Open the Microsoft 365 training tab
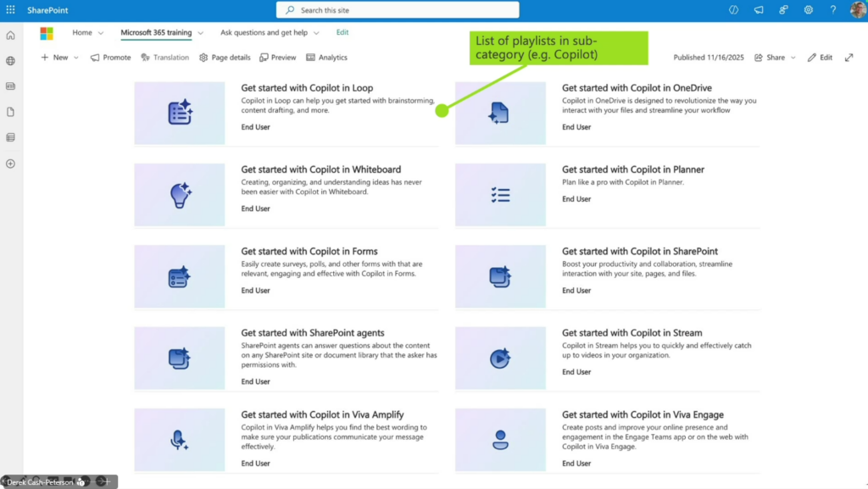The width and height of the screenshot is (868, 489). tap(156, 33)
